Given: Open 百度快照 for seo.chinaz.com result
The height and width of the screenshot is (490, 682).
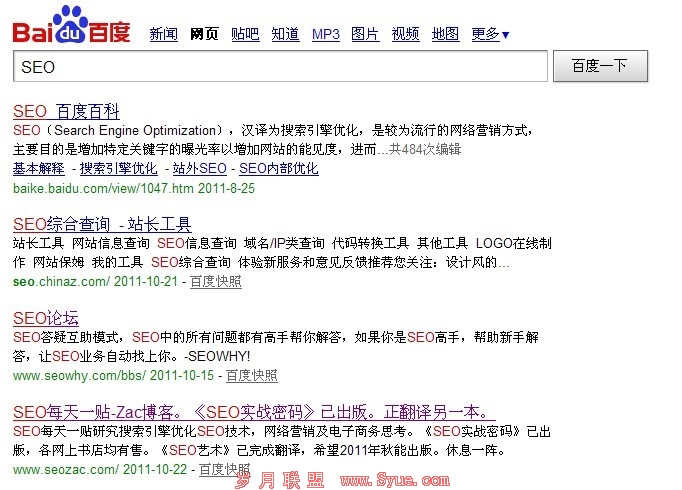Looking at the screenshot, I should point(216,282).
